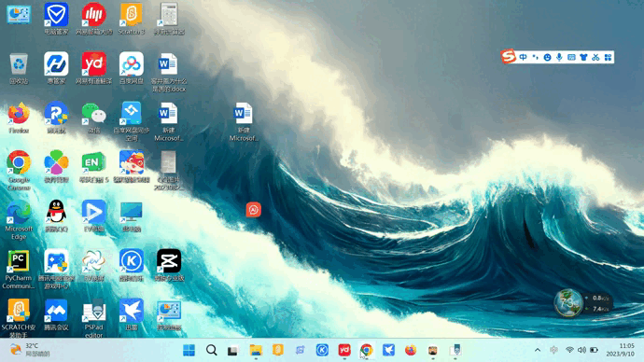644x362 pixels.
Task: Launch Google Chrome from the desktop shortcut
Action: point(19,162)
